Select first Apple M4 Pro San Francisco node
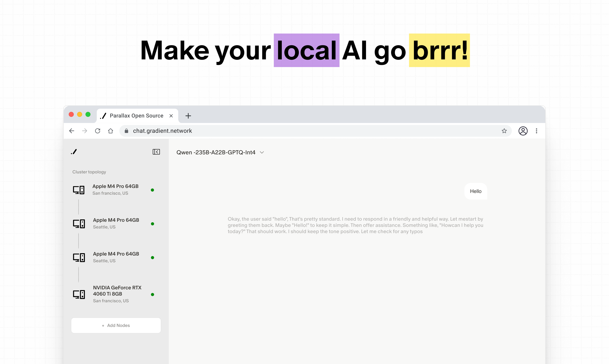The height and width of the screenshot is (364, 609). 115,189
